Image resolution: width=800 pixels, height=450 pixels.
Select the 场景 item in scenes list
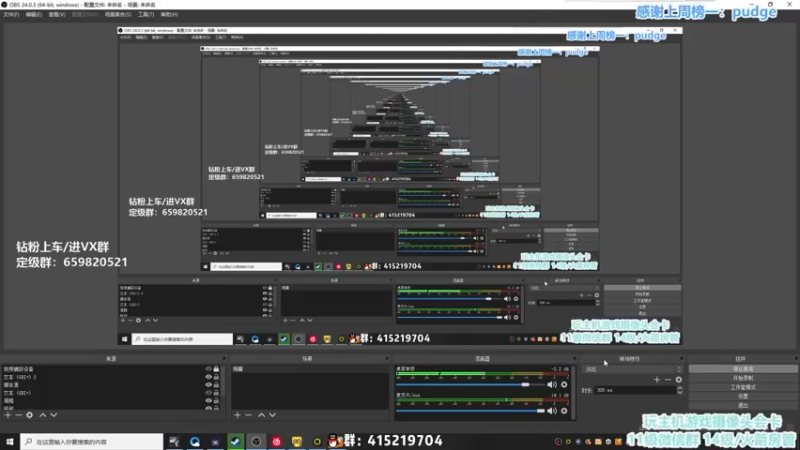pyautogui.click(x=309, y=369)
